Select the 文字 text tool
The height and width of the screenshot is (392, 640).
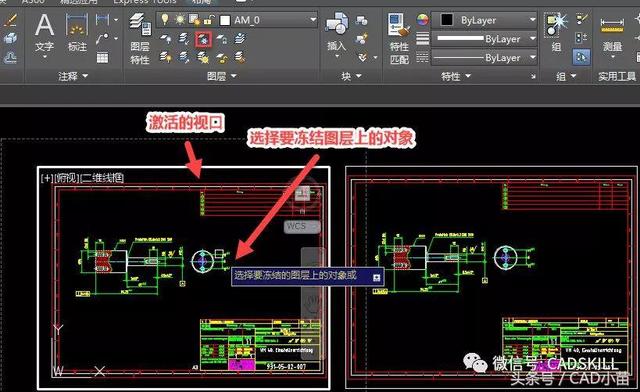44,34
